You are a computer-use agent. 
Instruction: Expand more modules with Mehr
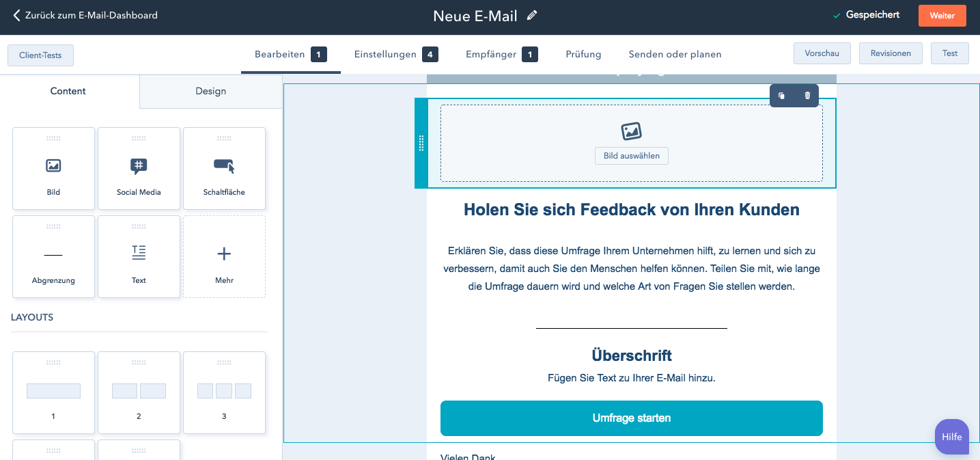224,257
